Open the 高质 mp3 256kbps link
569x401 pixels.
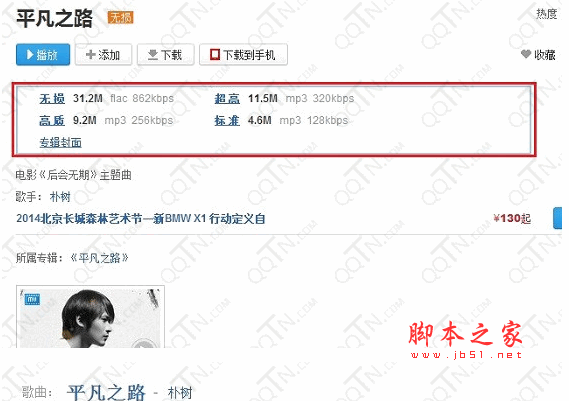pos(52,120)
